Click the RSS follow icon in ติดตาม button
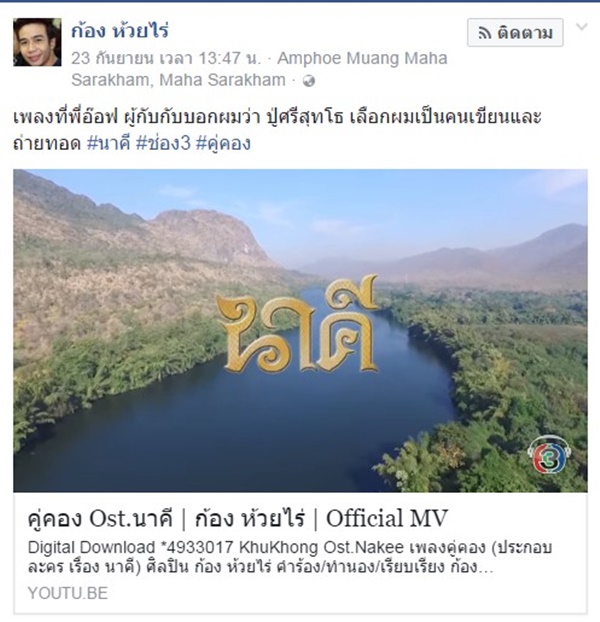Viewport: 600px width, 622px height. [x=485, y=33]
